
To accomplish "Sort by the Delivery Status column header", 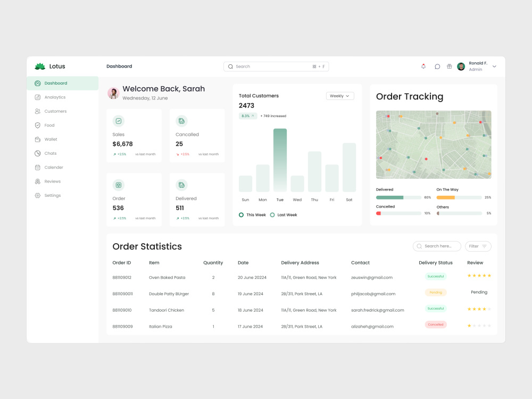I will click(x=436, y=263).
